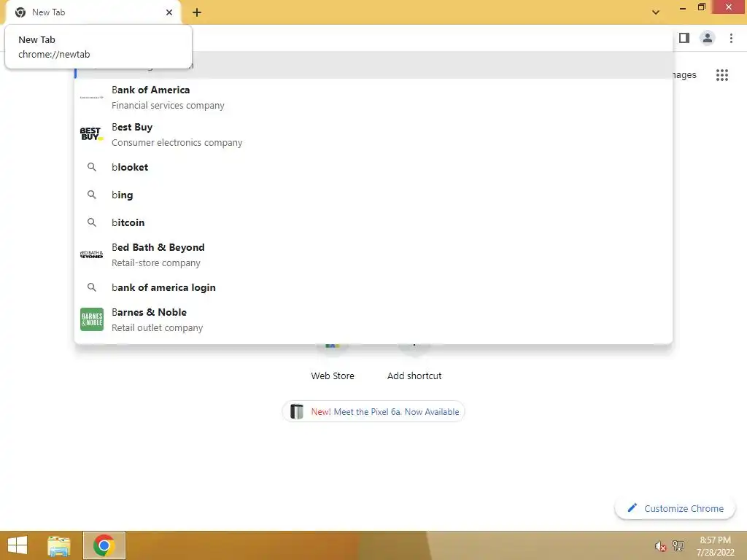The width and height of the screenshot is (747, 560).
Task: Open File Explorer from taskbar
Action: [x=59, y=545]
